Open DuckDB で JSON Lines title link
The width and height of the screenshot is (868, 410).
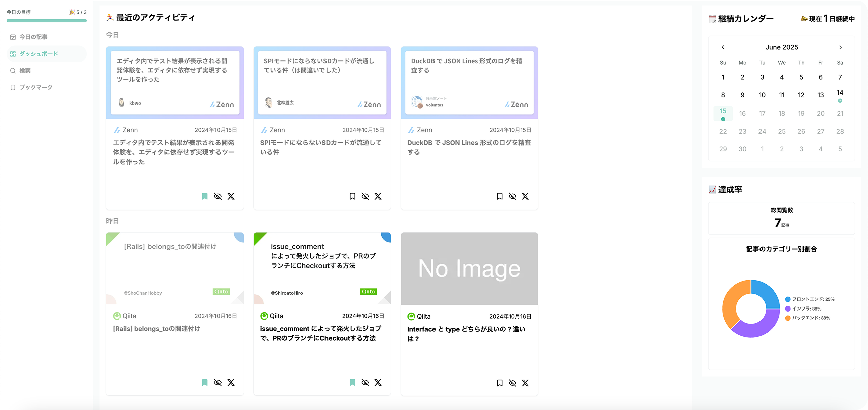point(469,147)
